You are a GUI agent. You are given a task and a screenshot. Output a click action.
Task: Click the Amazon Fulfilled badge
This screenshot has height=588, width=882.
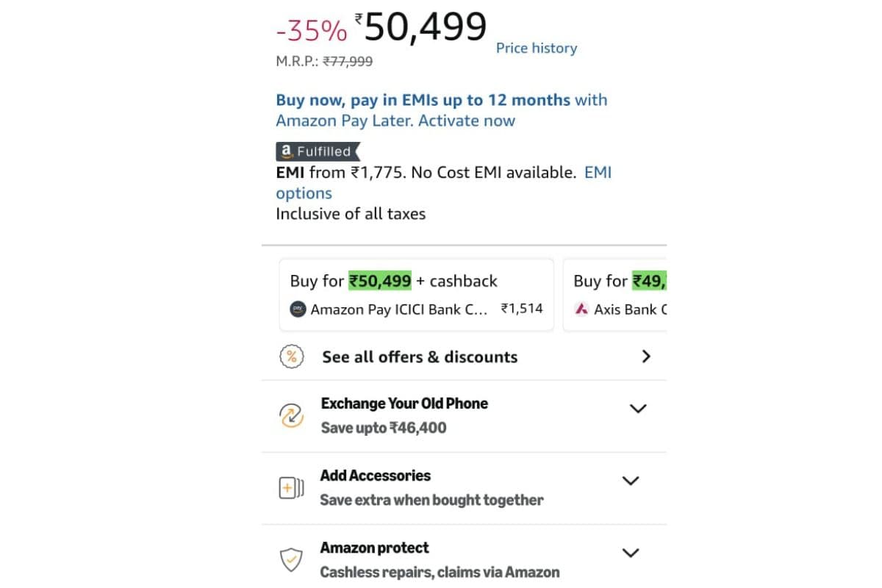[x=318, y=151]
